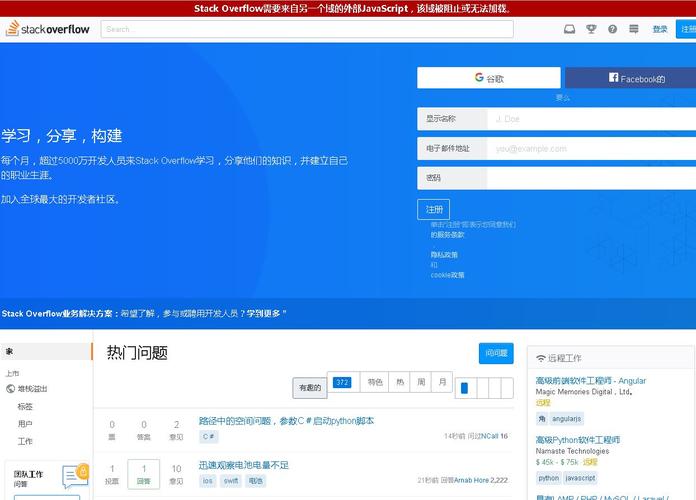Open the cookie政策 link
Viewport: 696px width, 500px height.
pos(447,275)
